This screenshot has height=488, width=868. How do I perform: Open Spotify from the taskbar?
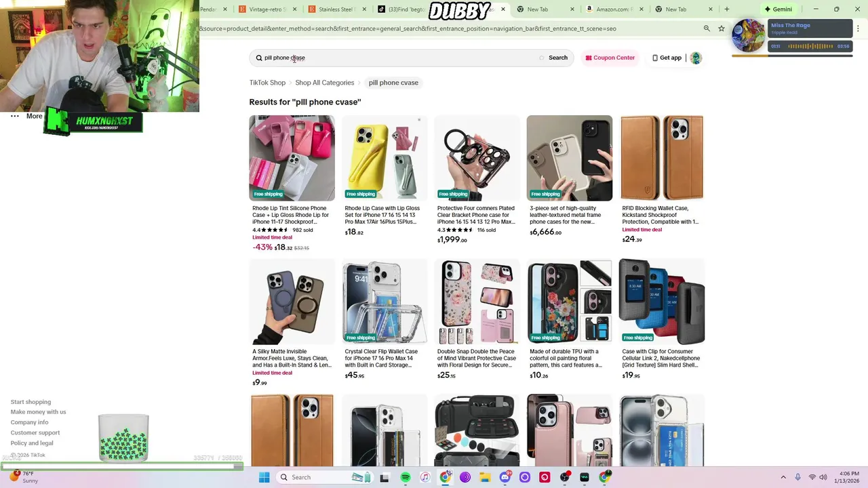[406, 477]
